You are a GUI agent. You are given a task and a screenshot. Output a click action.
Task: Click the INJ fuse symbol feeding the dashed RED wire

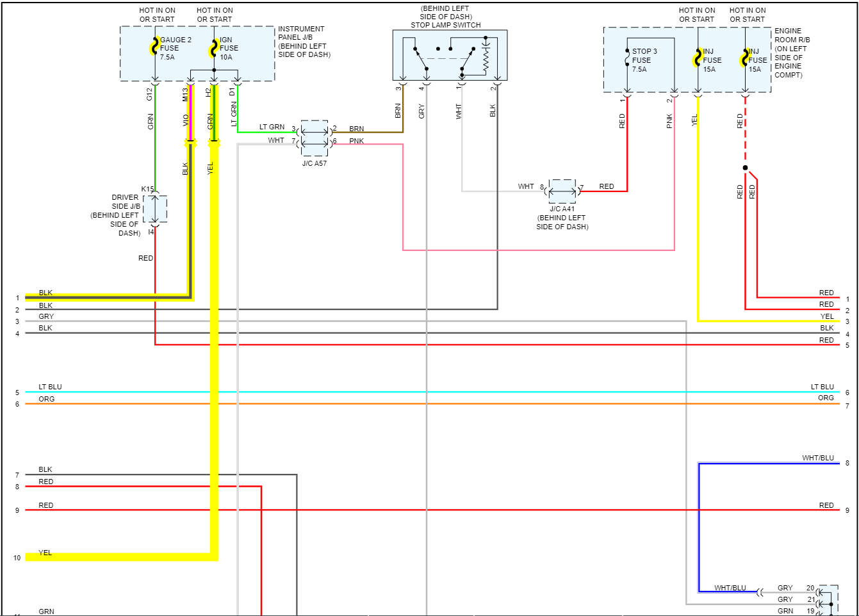744,59
